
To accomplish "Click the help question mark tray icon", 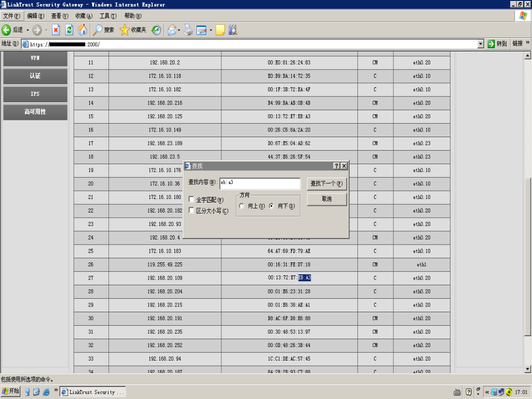I will click(x=469, y=392).
